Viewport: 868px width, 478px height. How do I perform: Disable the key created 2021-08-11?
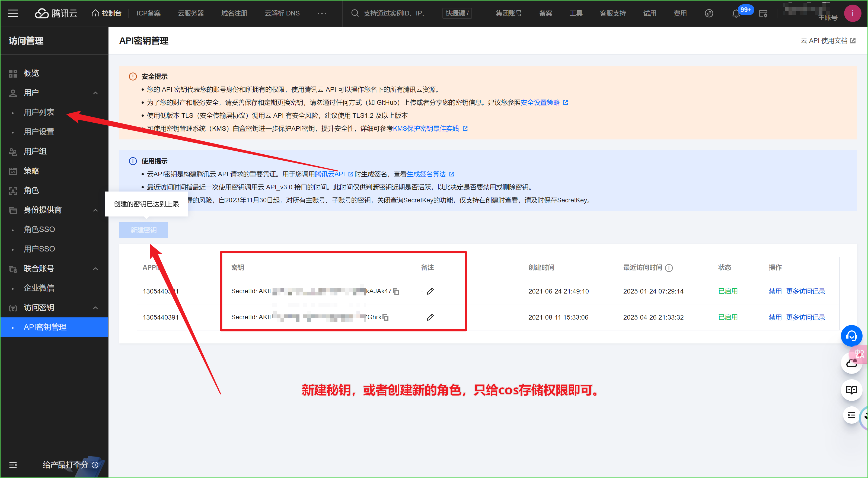click(x=775, y=317)
